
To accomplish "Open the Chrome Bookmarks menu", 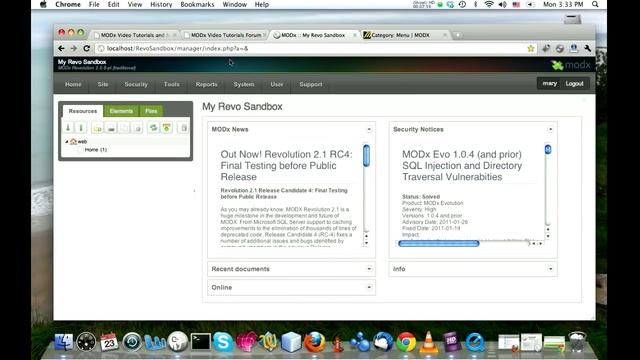I will point(197,4).
